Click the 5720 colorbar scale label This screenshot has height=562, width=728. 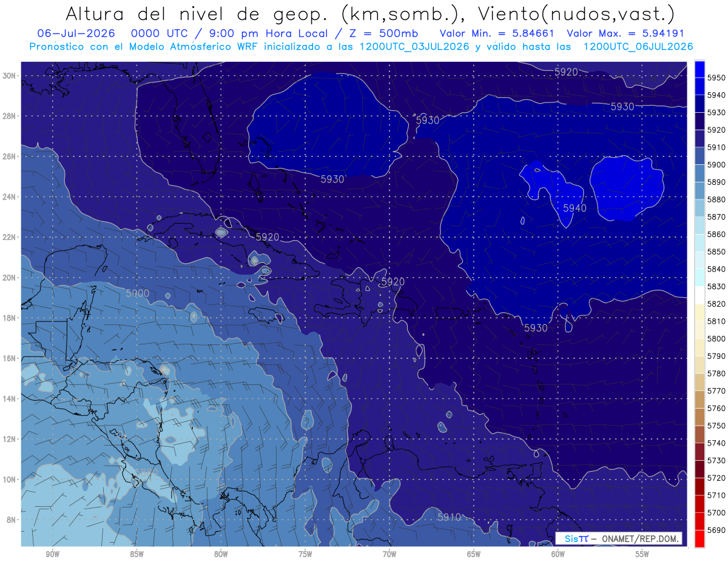coord(716,478)
